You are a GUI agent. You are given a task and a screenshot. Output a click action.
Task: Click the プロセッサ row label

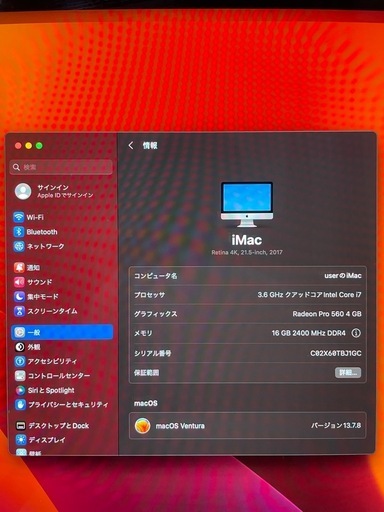[149, 295]
